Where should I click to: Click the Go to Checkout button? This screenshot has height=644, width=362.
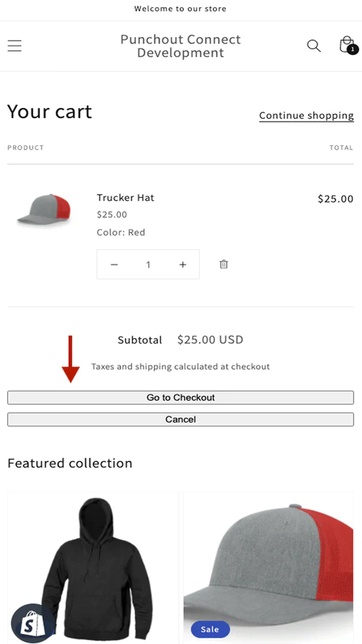point(180,398)
